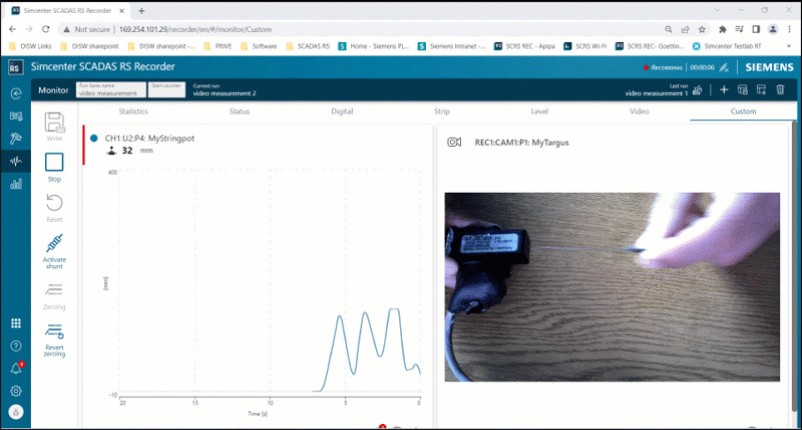Open the settings gear in the sidebar
This screenshot has width=802, height=430.
click(16, 390)
